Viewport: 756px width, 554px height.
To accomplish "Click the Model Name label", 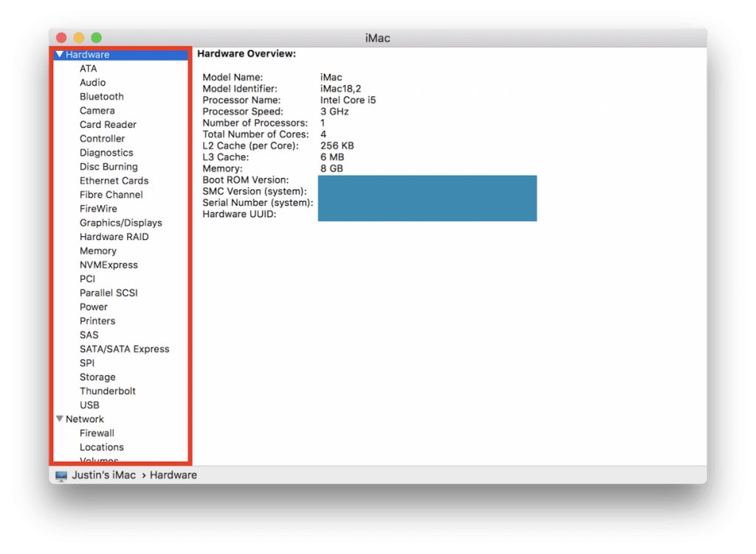I will (233, 78).
